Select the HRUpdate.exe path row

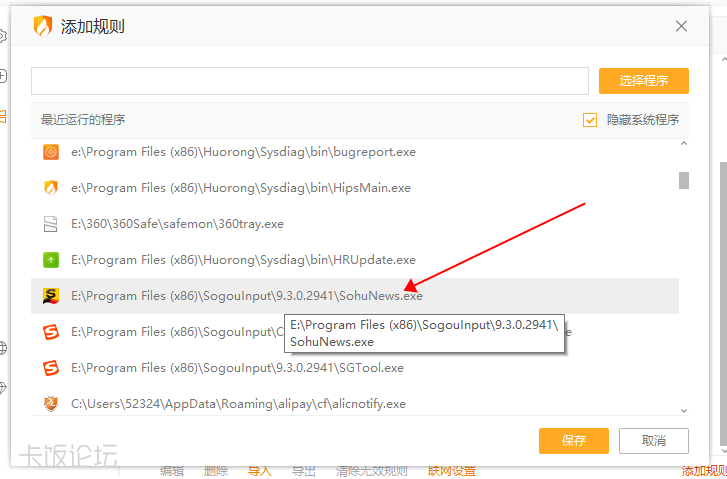coord(355,260)
